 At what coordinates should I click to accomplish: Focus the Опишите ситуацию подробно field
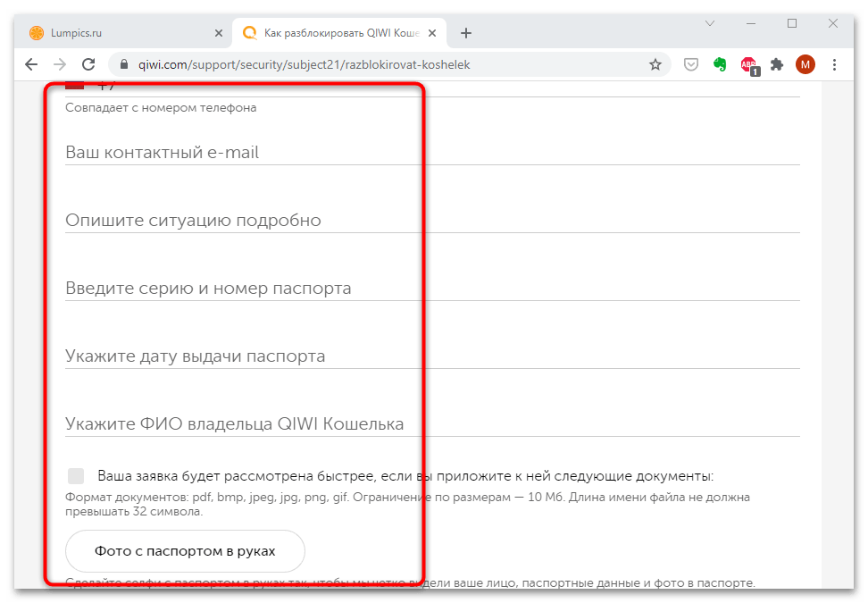pos(432,220)
